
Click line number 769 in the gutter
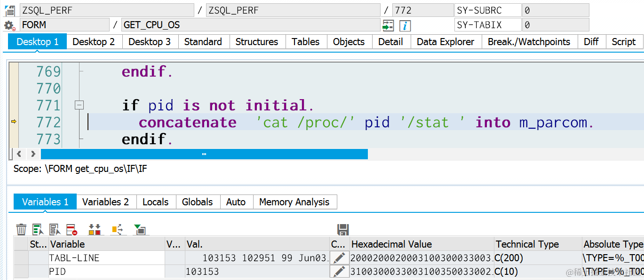tap(49, 71)
